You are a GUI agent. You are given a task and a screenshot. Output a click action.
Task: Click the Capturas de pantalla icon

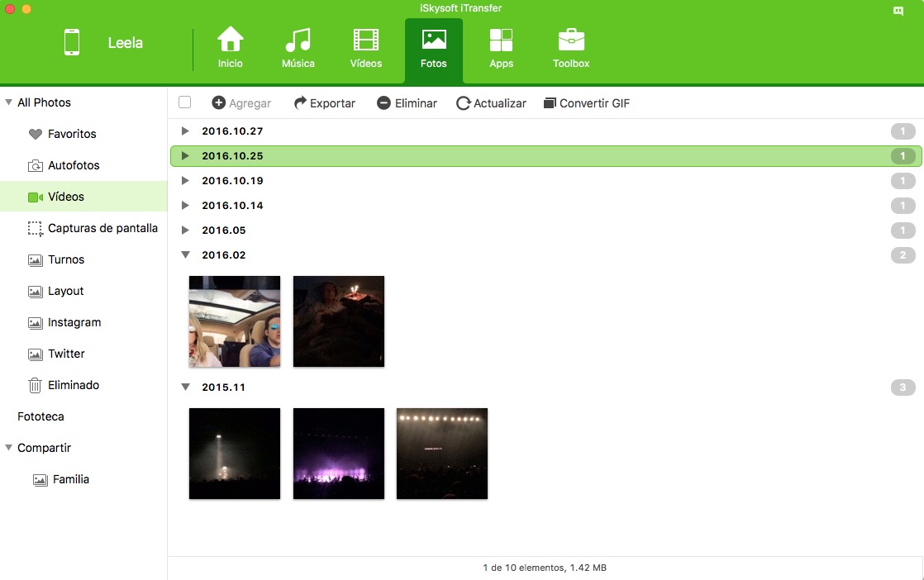coord(36,229)
